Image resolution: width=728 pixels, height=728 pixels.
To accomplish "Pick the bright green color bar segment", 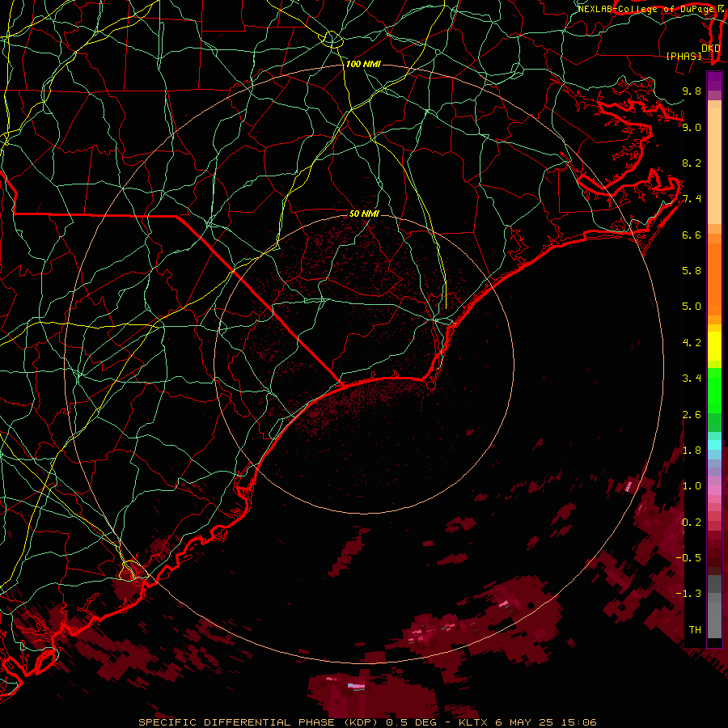I will click(x=714, y=390).
